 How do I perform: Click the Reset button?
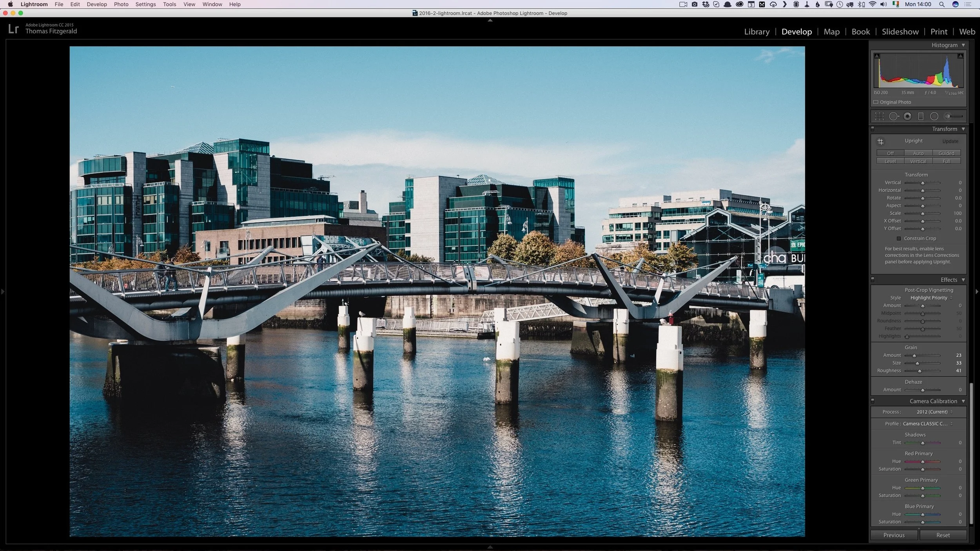click(x=943, y=535)
